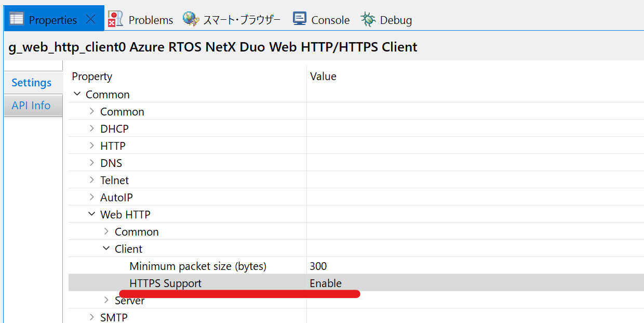
Task: Click the Property column header
Action: (92, 76)
